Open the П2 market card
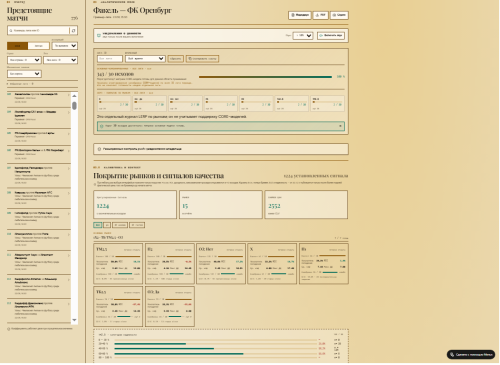 pos(170,264)
